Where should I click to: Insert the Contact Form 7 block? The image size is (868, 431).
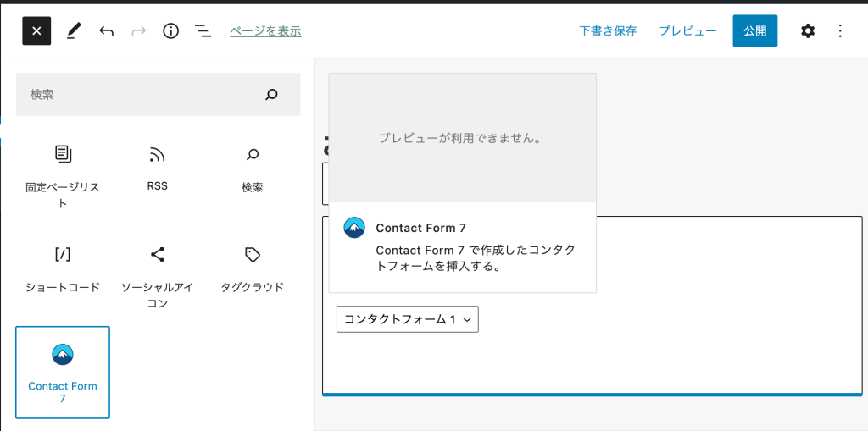pyautogui.click(x=63, y=373)
